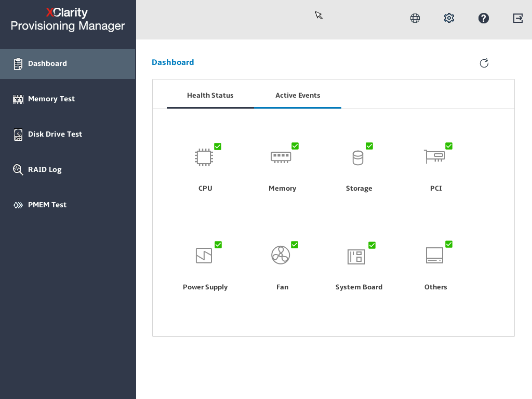Image resolution: width=532 pixels, height=399 pixels.
Task: Click the "Memory" label under the module icon
Action: 282,189
